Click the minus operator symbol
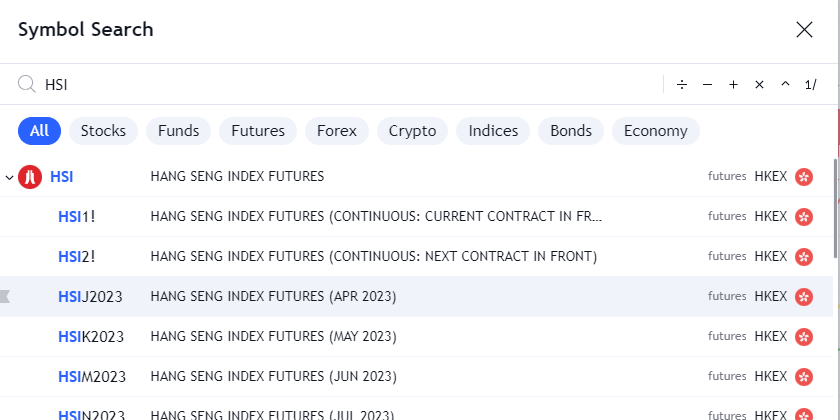Viewport: 840px width, 420px height. coord(708,85)
